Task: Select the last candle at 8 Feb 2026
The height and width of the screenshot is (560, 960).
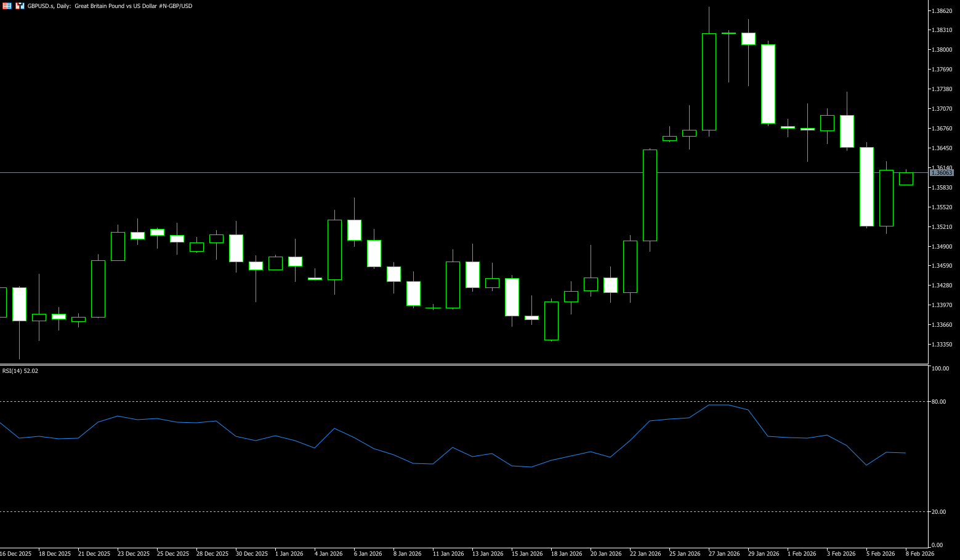Action: [906, 178]
